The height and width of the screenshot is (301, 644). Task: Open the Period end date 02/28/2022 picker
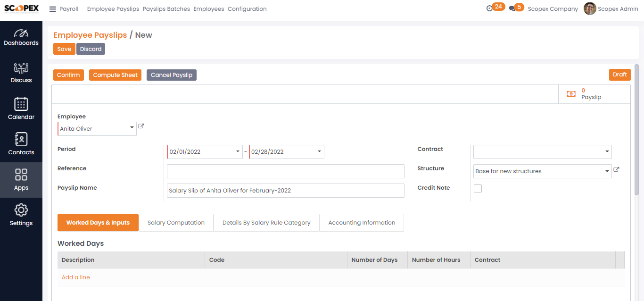287,152
